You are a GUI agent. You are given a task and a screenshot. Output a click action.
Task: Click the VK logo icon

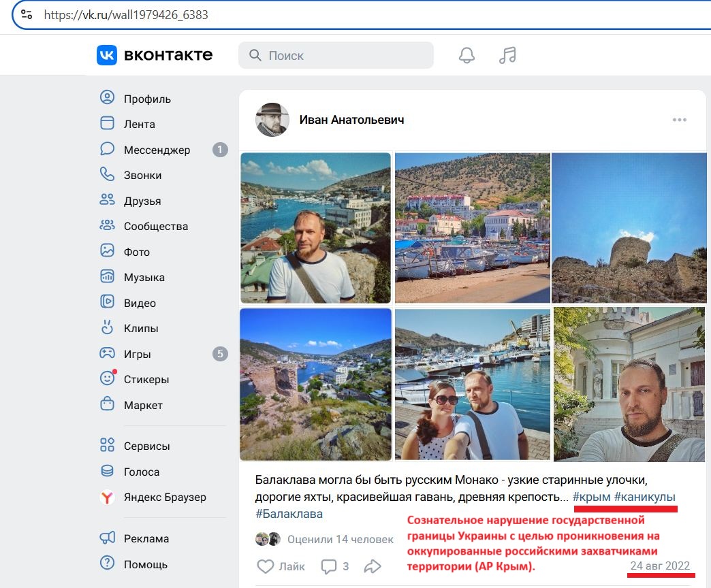(106, 55)
